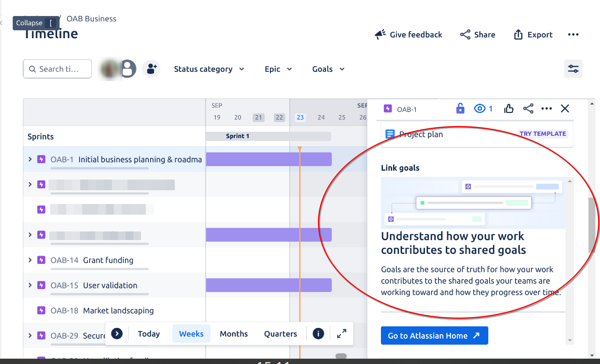This screenshot has width=600, height=364.
Task: Expand the OAB-15 User validation row
Action: pos(30,285)
